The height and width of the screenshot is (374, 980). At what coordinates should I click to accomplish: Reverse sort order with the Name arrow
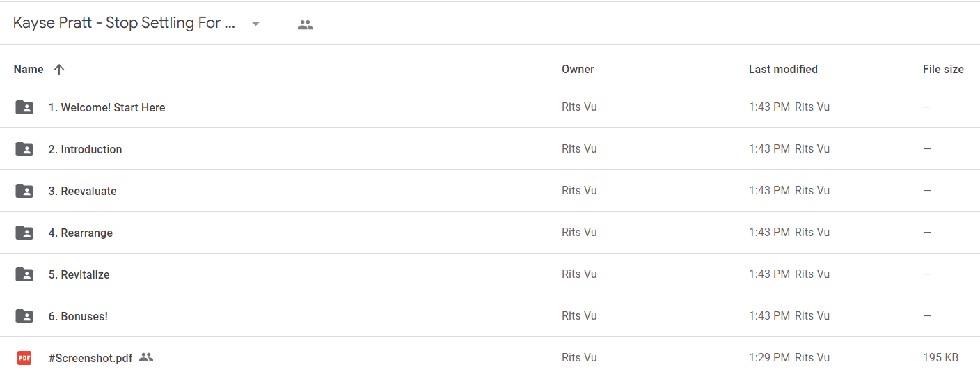pos(59,69)
